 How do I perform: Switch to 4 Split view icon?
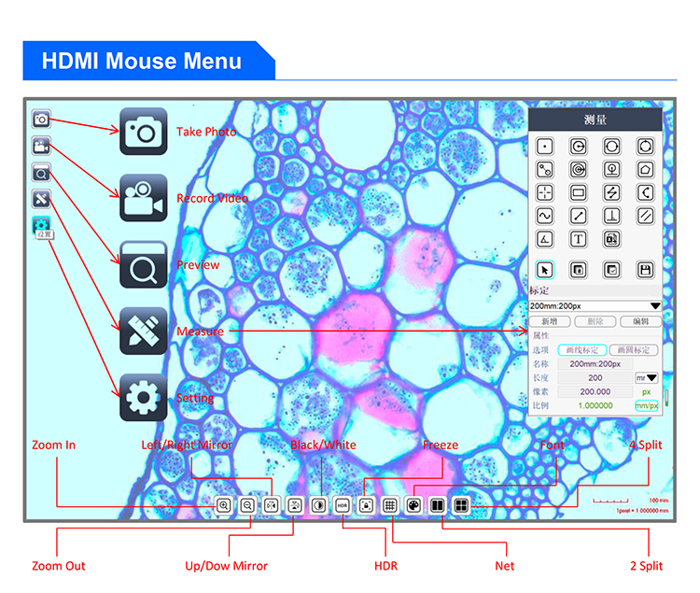461,505
